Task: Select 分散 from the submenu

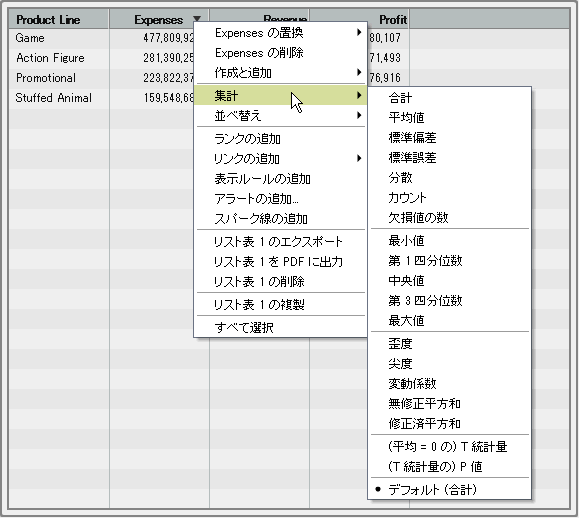Action: coord(449,178)
